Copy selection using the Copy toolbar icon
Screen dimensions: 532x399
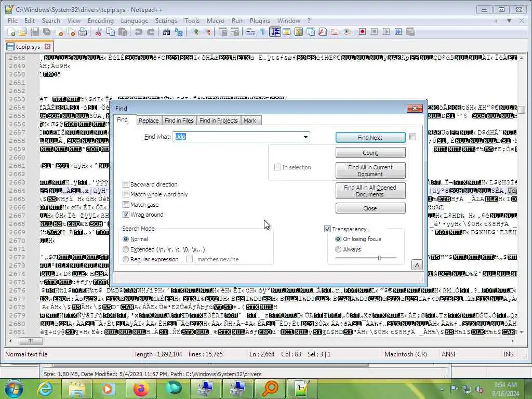pyautogui.click(x=111, y=32)
